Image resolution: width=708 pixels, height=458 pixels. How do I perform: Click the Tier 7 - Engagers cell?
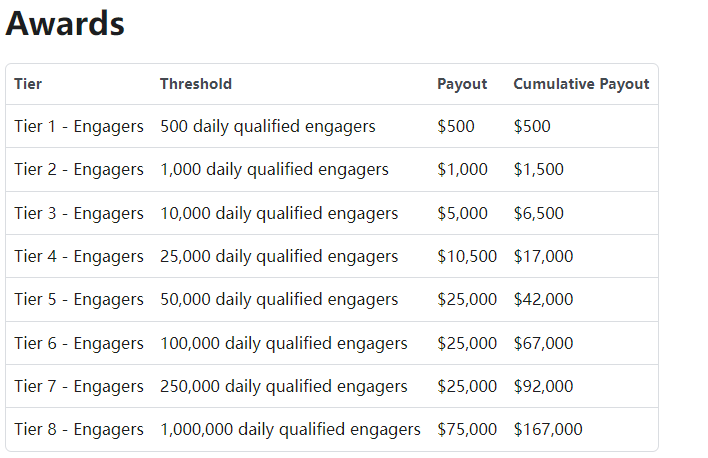pyautogui.click(x=79, y=386)
